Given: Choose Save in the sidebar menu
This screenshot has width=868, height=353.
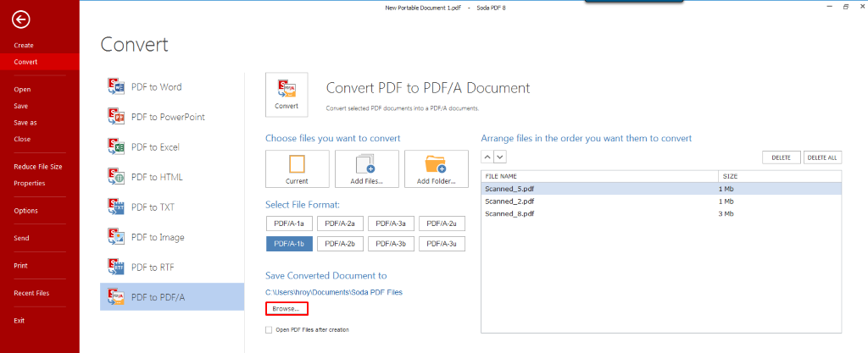Looking at the screenshot, I should 21,106.
